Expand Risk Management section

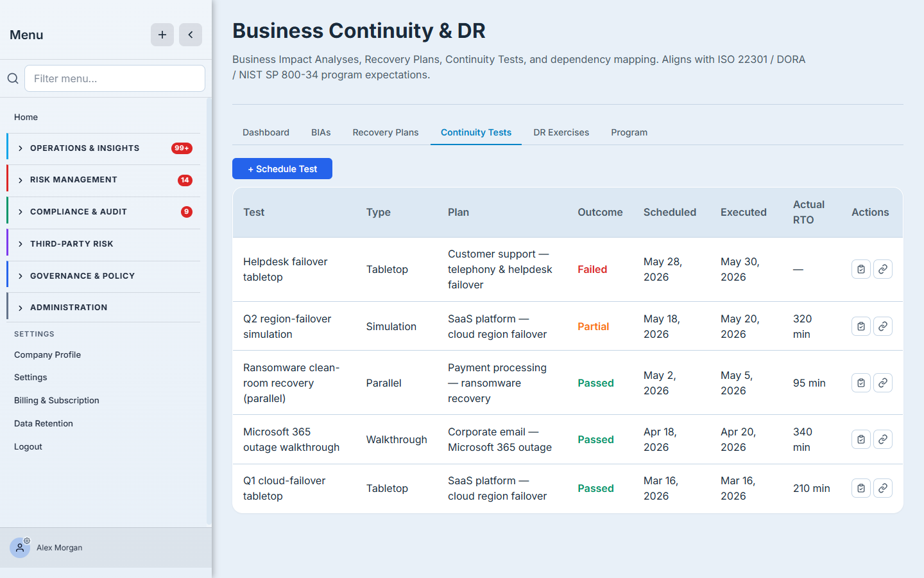(104, 180)
